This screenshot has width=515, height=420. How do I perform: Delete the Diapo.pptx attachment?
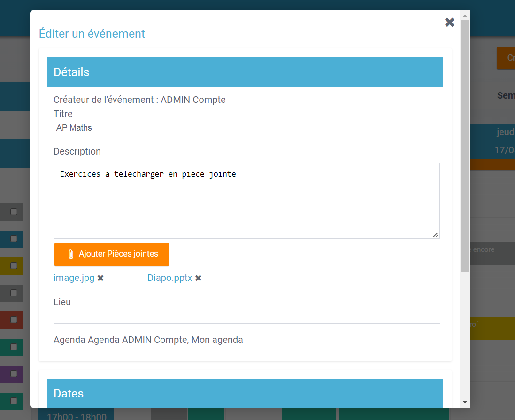click(x=199, y=278)
